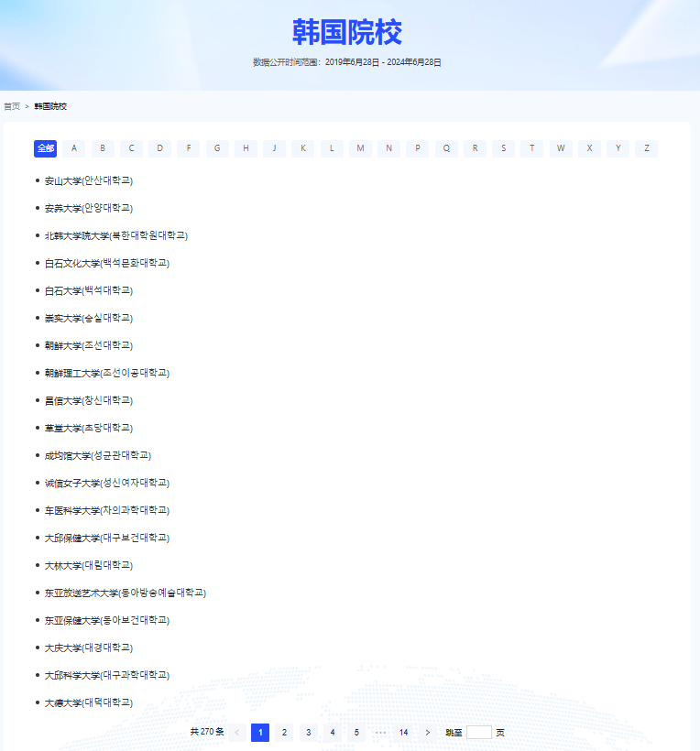The width and height of the screenshot is (700, 751).
Task: Open 诚信女子大学 entry
Action: click(x=107, y=483)
